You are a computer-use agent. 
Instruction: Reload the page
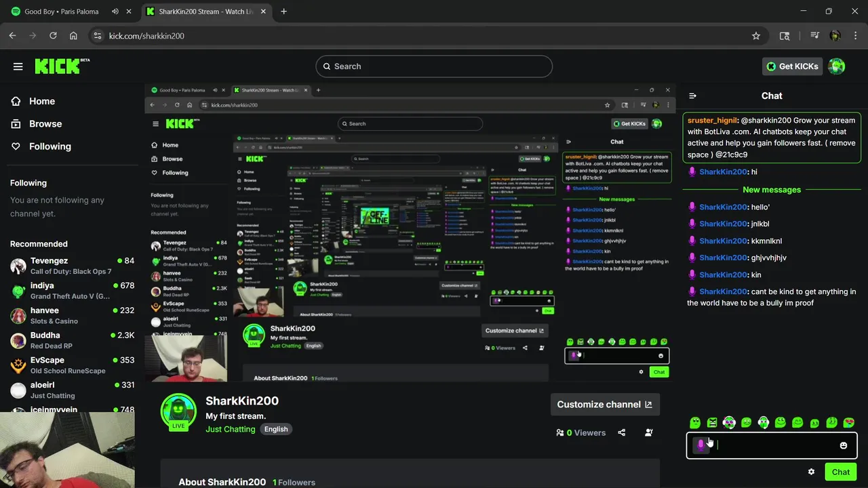point(53,36)
